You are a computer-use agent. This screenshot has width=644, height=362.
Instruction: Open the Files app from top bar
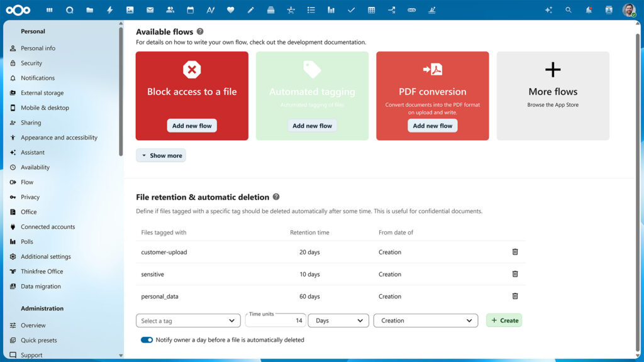89,9
